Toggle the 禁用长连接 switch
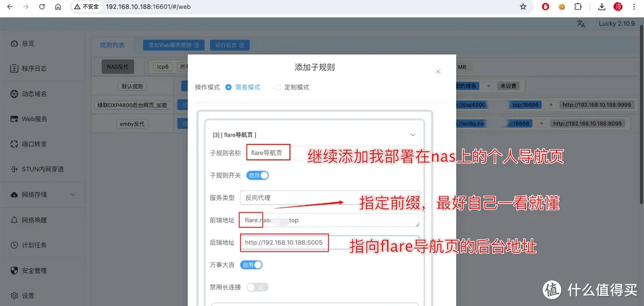 click(x=257, y=287)
